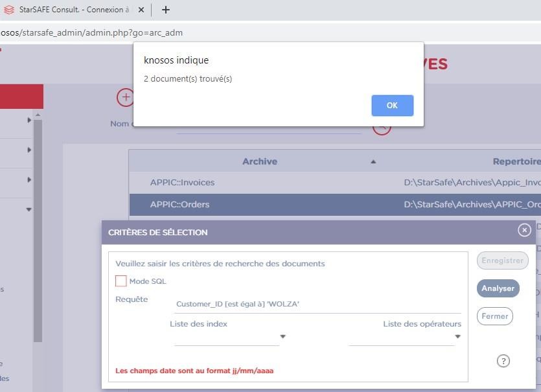Close the Critères de sélection dialog

(524, 230)
